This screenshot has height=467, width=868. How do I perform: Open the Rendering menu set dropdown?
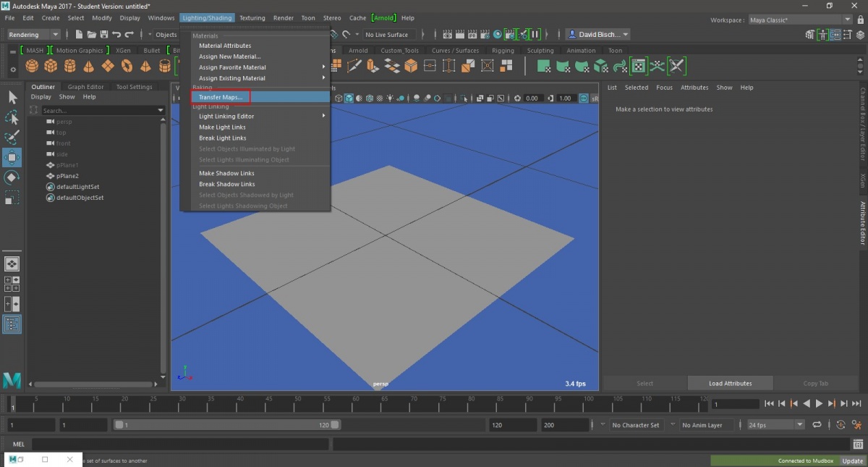(x=33, y=34)
